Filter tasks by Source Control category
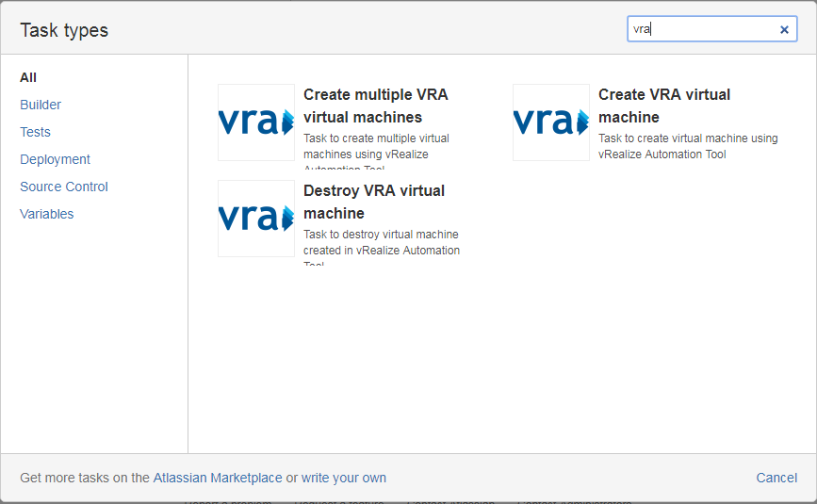Screen dimensions: 817x504 tap(63, 187)
